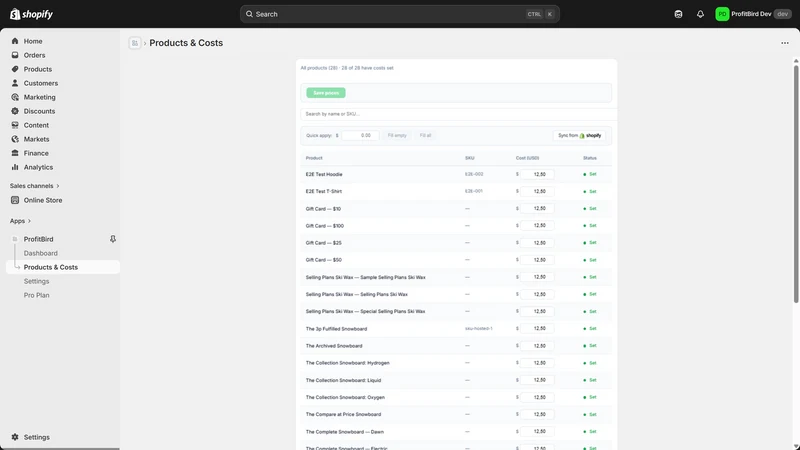Viewport: 800px width, 450px height.
Task: Click the PD account avatar
Action: (722, 14)
